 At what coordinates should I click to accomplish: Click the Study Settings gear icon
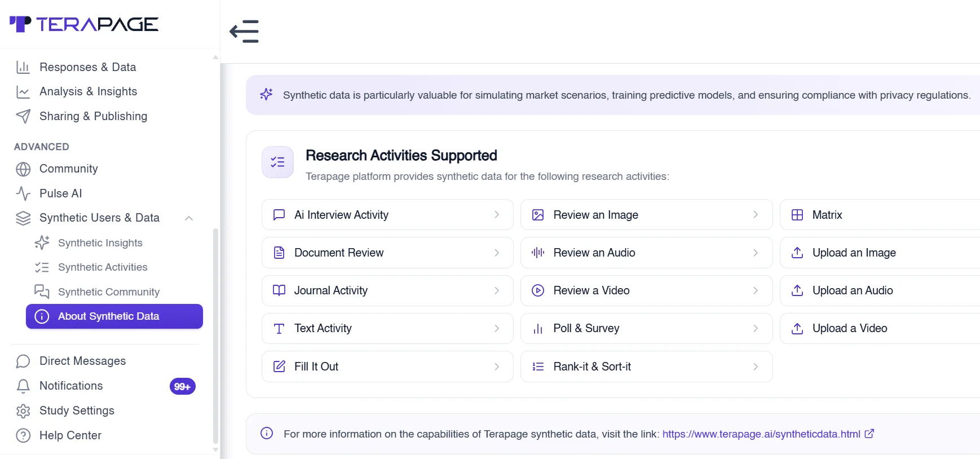click(x=23, y=411)
